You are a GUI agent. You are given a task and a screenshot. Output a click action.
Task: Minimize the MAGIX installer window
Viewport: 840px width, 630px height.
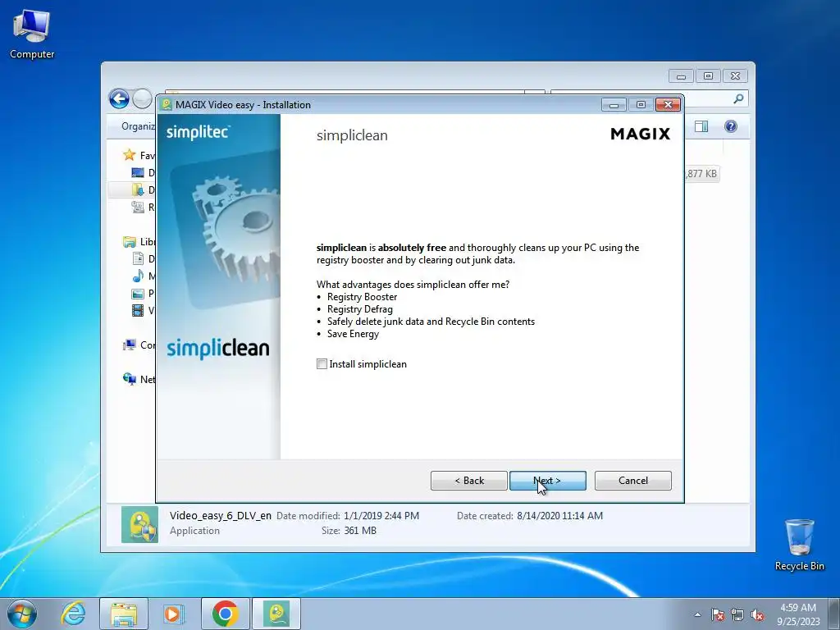click(x=614, y=104)
